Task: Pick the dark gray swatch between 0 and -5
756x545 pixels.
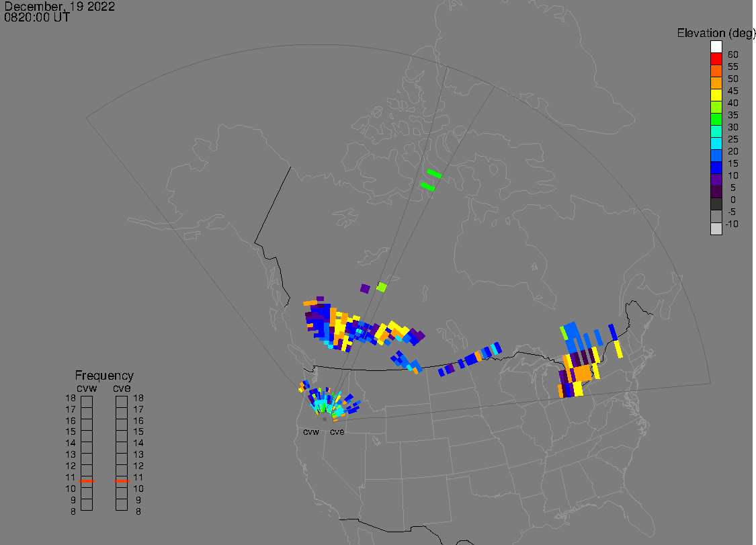Action: click(716, 204)
